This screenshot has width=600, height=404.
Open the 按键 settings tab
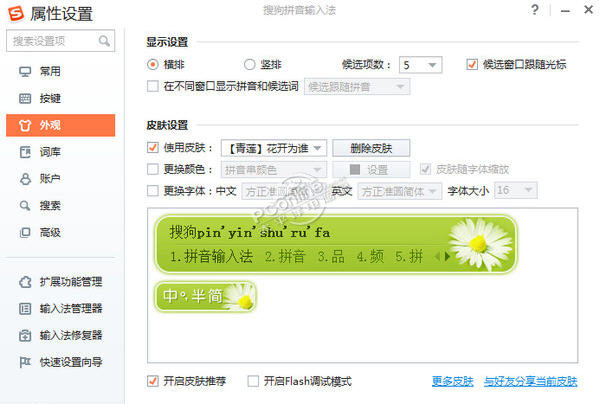click(x=60, y=98)
